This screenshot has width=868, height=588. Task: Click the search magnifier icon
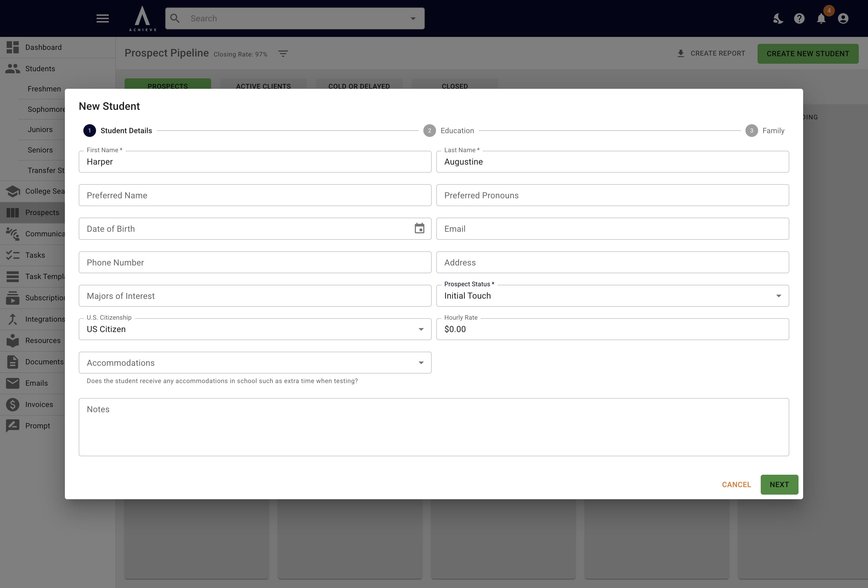coord(175,18)
